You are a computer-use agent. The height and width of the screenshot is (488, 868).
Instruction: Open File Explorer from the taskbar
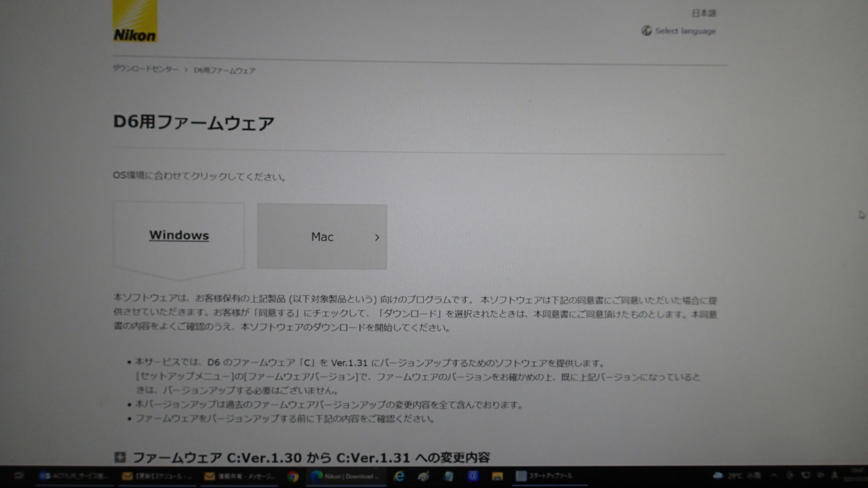[497, 476]
